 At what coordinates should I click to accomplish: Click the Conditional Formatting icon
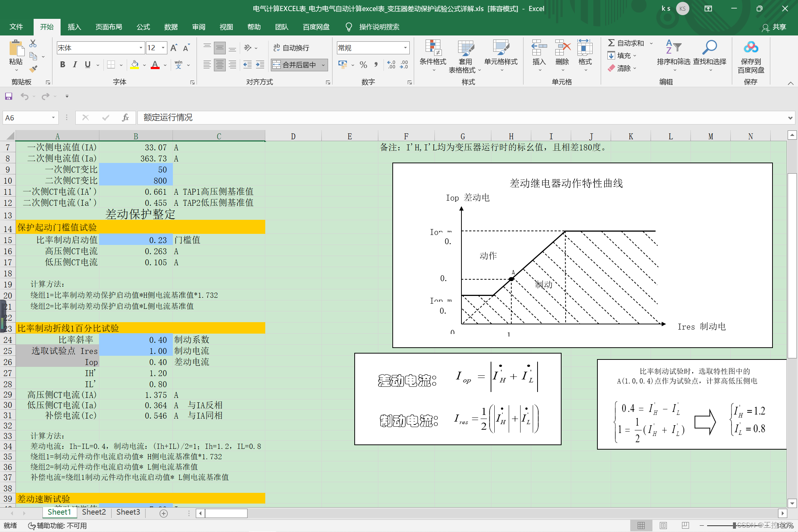click(x=433, y=48)
